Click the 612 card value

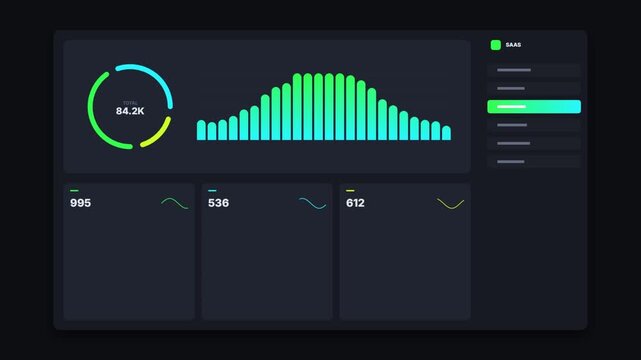click(x=355, y=203)
